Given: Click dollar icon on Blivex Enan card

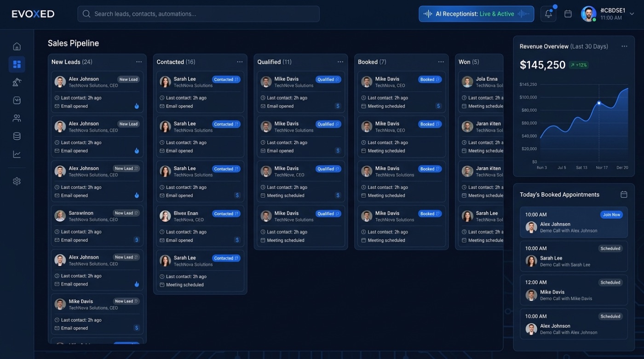Looking at the screenshot, I should [237, 240].
